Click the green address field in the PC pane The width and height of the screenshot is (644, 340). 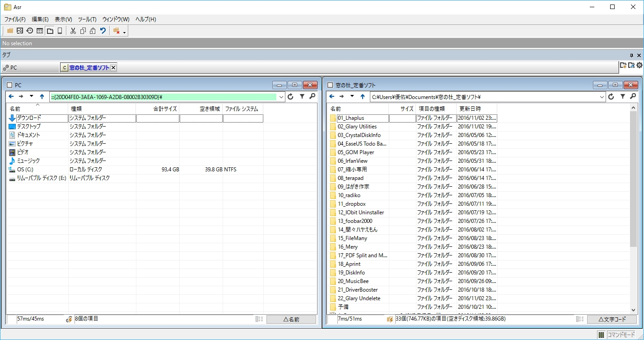[163, 97]
